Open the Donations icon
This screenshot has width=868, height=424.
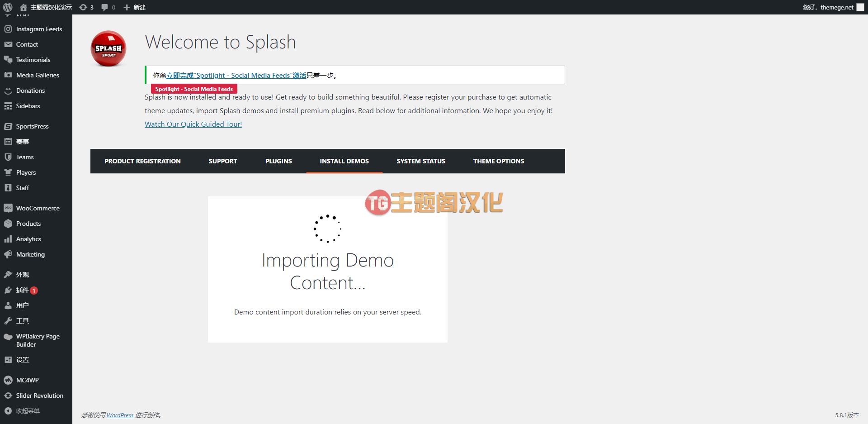(x=8, y=91)
